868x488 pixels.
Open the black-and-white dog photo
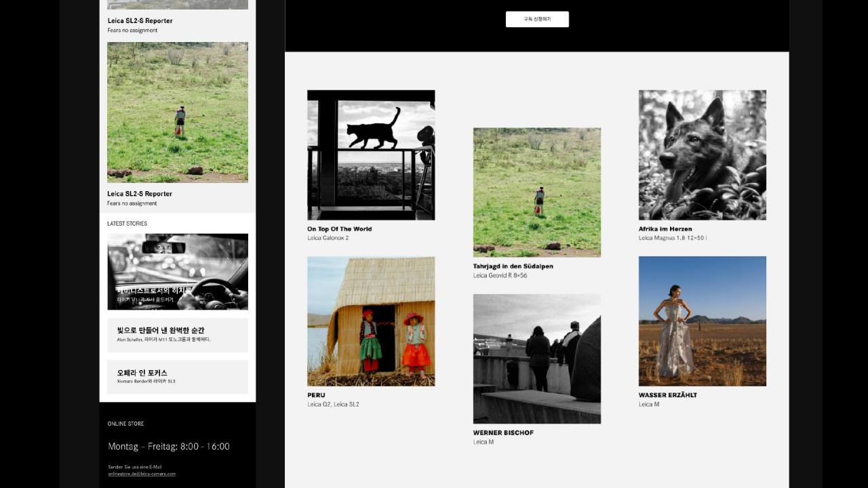702,155
